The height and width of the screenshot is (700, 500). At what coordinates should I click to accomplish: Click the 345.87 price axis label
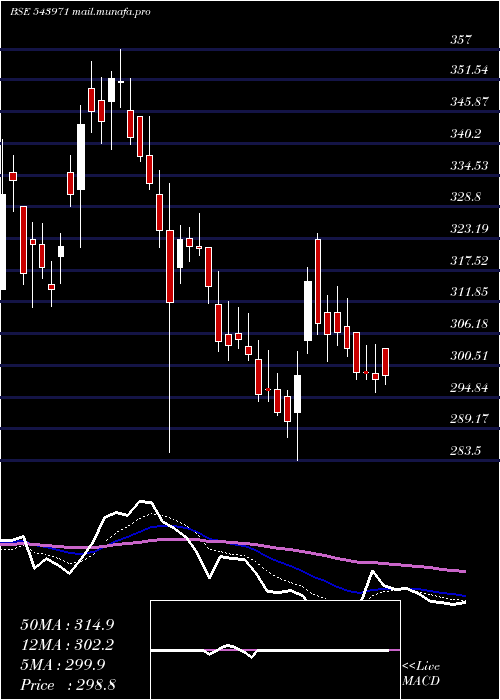[x=469, y=102]
